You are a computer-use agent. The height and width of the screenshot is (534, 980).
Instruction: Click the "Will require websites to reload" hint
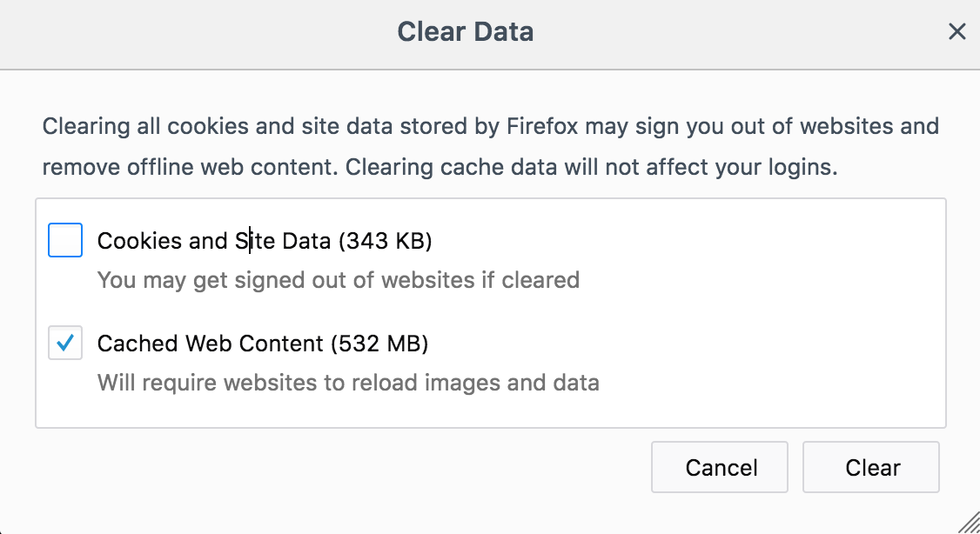pos(348,383)
